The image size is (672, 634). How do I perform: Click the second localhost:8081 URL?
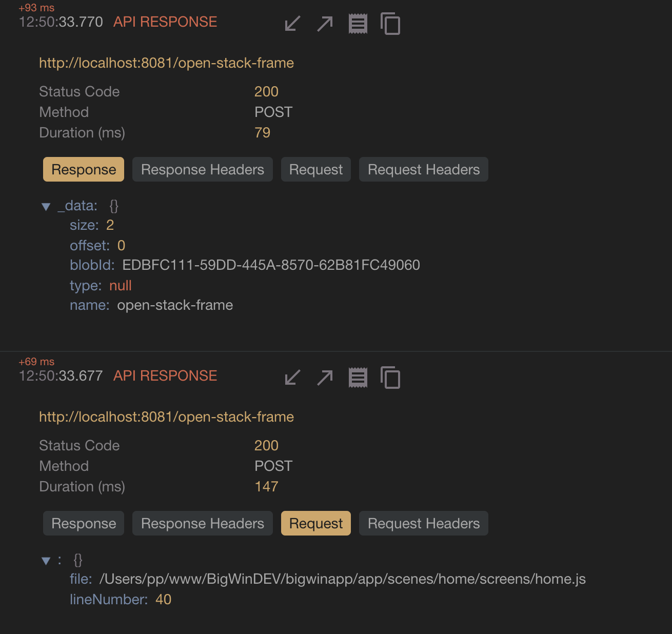coord(166,417)
